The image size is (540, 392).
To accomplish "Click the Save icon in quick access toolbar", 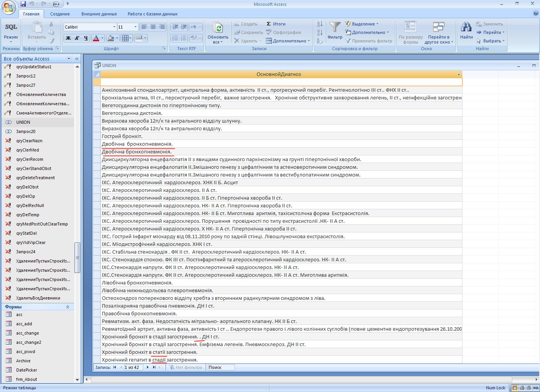I will tap(23, 4).
